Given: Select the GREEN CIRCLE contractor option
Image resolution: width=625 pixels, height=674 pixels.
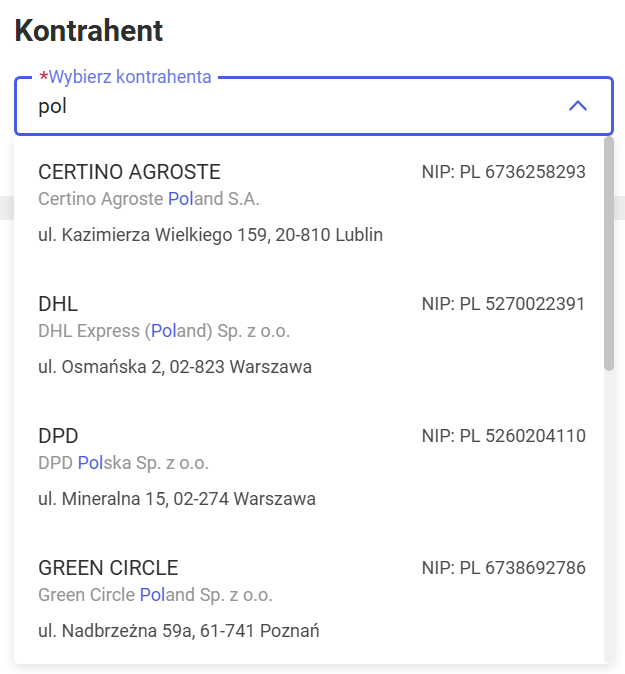Looking at the screenshot, I should click(x=309, y=599).
